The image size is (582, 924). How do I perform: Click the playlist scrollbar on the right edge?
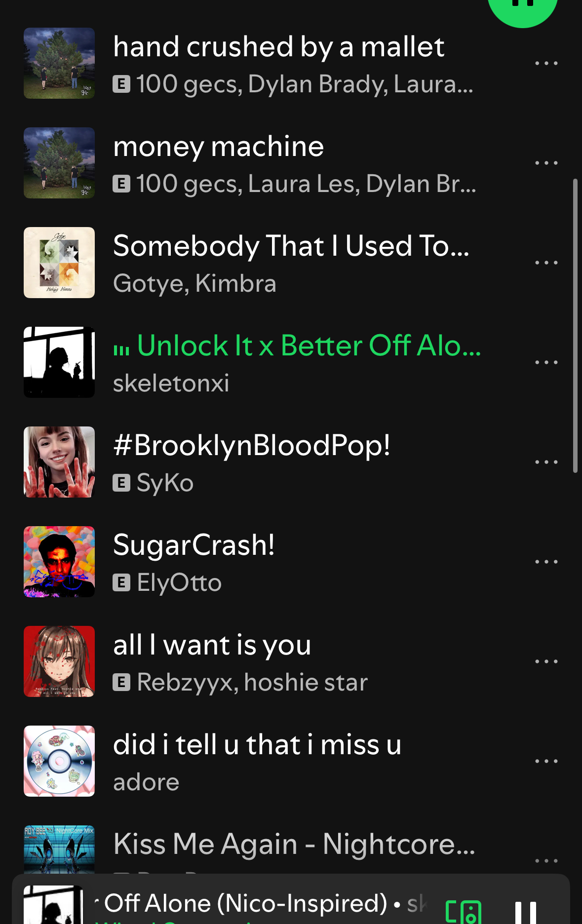click(575, 326)
